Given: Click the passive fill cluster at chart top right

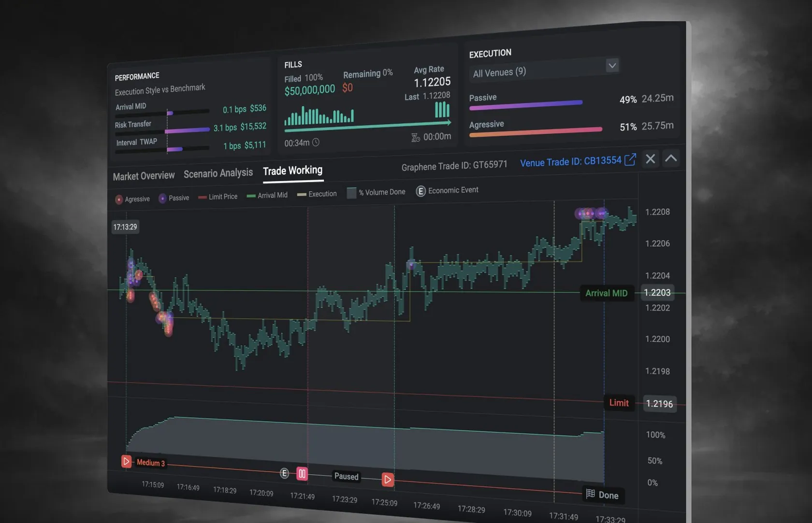Looking at the screenshot, I should click(591, 213).
